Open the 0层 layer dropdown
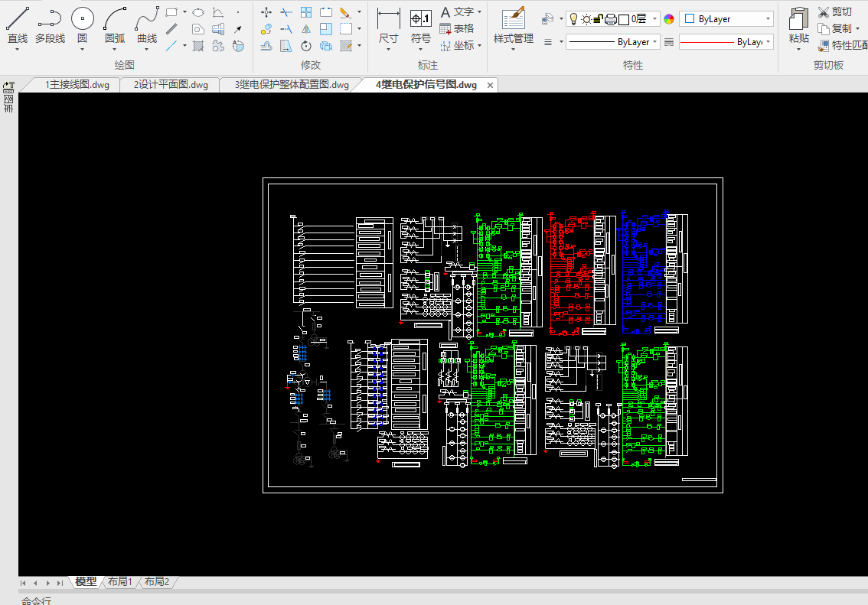This screenshot has width=868, height=605. point(655,19)
